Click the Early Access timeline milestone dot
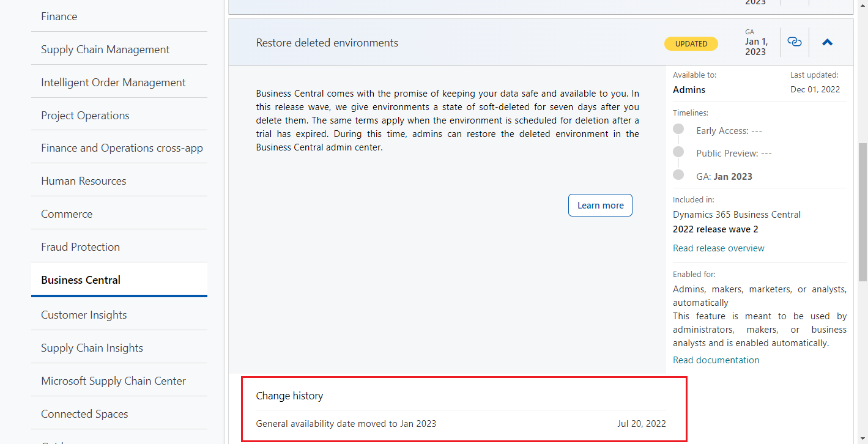Viewport: 868px width, 444px height. (x=678, y=129)
